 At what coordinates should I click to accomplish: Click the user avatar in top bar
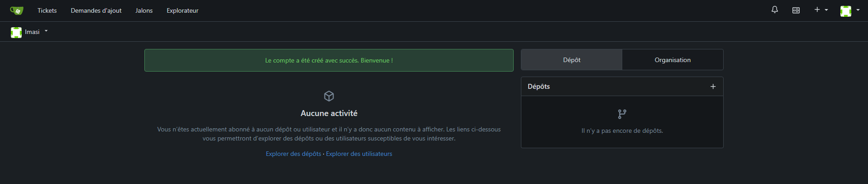coord(845,11)
